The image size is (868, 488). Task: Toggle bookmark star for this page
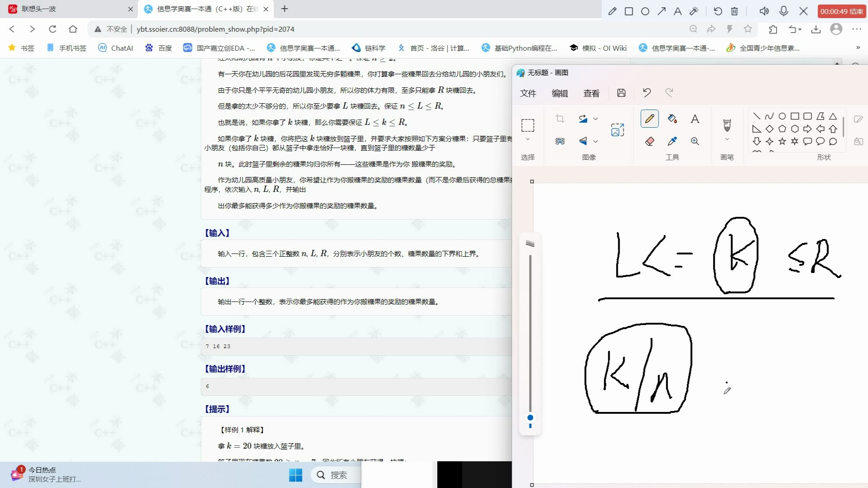pyautogui.click(x=748, y=29)
